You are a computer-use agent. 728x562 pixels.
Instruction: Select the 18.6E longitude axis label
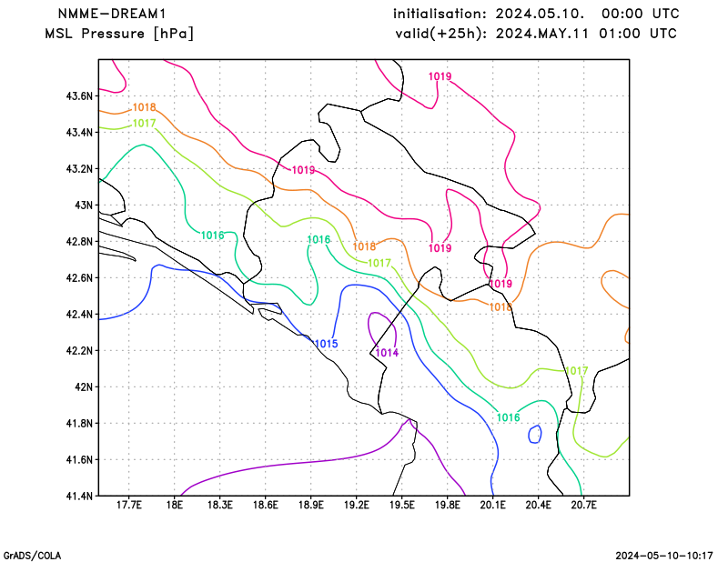click(x=265, y=505)
